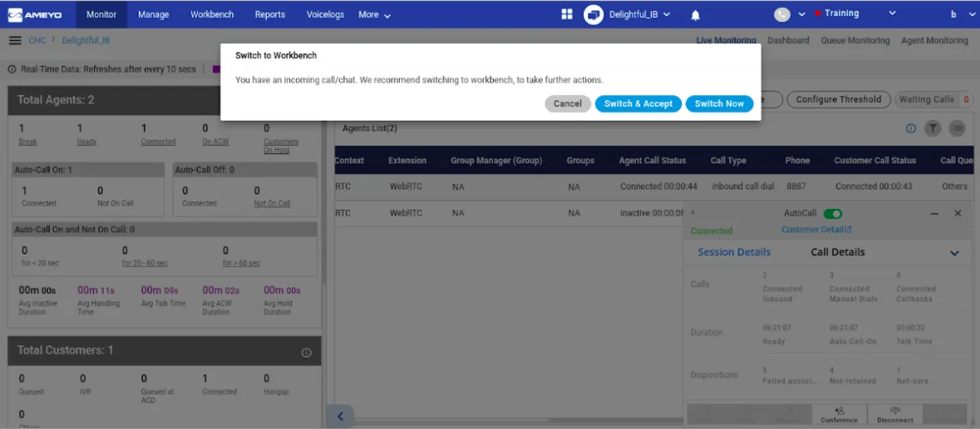Screen dimensions: 980x429
Task: Switch to Live Monitoring tab
Action: click(727, 40)
